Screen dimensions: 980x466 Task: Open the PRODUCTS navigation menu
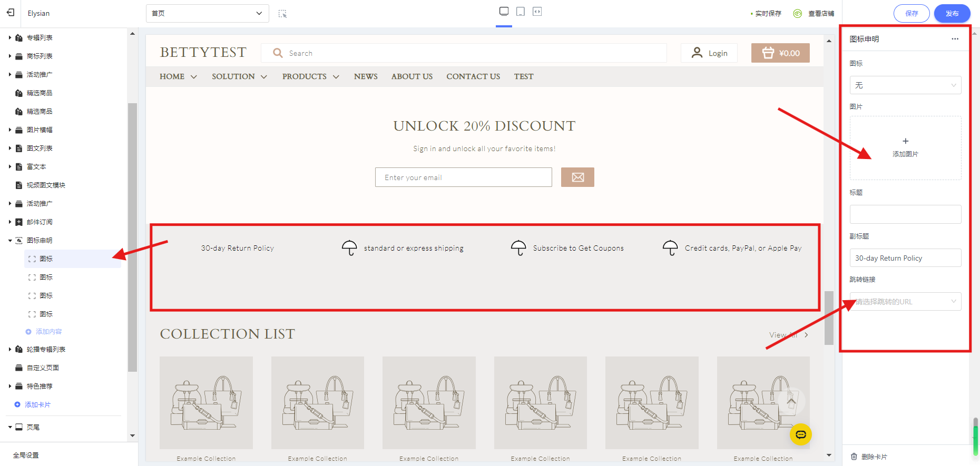point(310,77)
